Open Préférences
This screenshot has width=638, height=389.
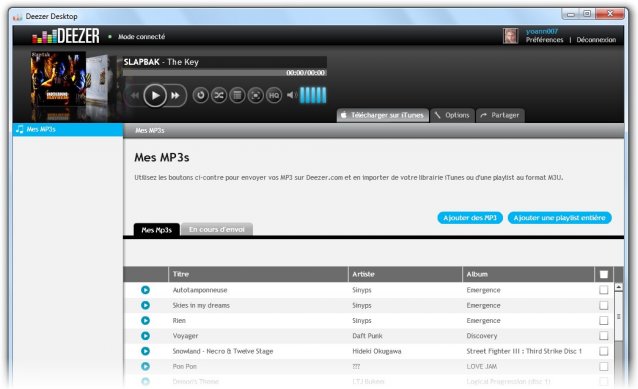pos(544,40)
